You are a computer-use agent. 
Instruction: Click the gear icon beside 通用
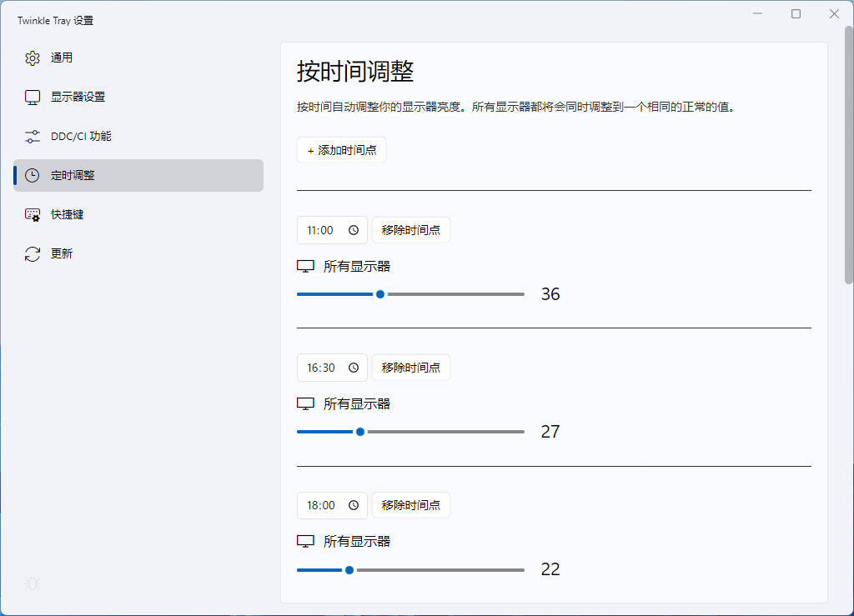point(33,58)
